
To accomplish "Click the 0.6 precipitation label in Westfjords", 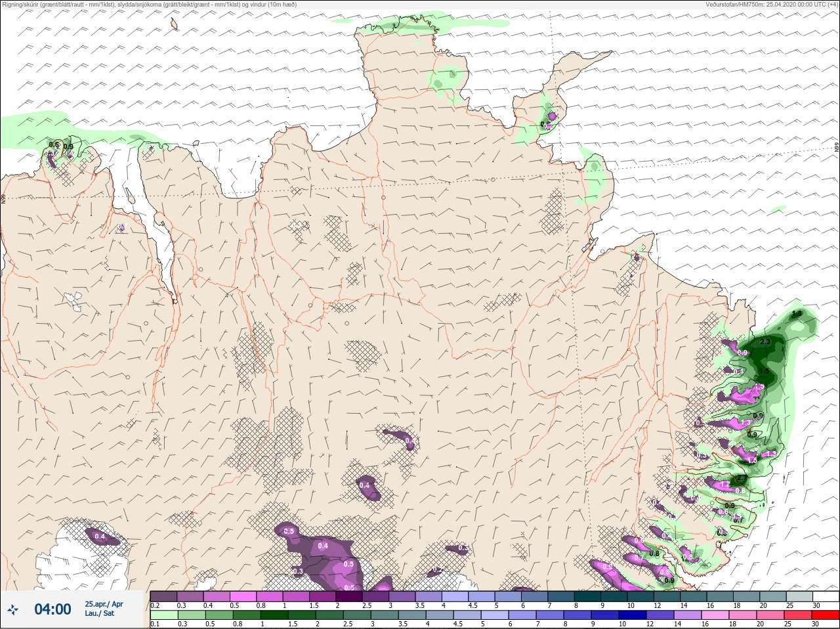I will click(x=54, y=145).
